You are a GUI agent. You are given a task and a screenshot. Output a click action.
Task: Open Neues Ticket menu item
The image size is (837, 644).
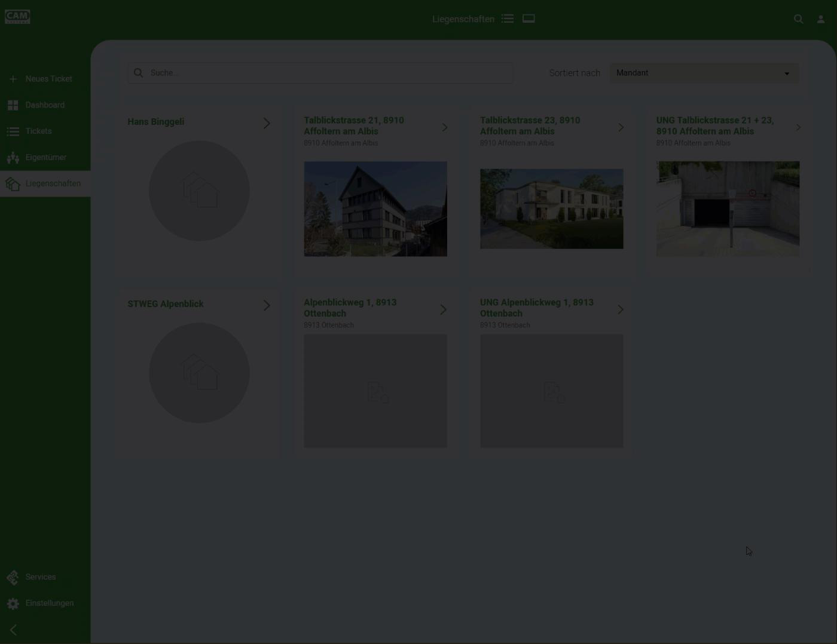[x=45, y=79]
